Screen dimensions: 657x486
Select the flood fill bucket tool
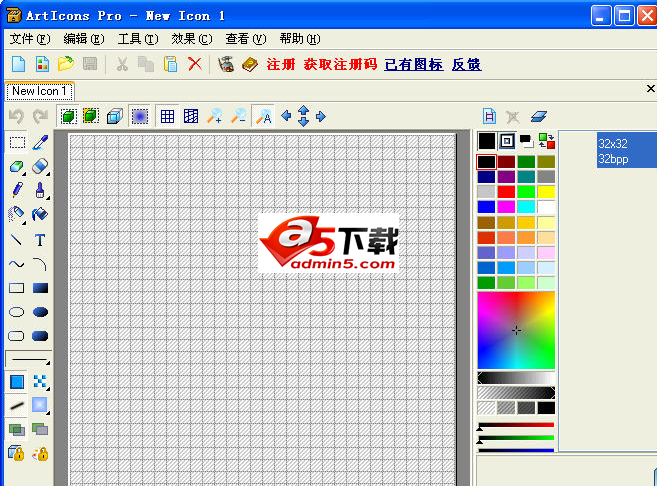click(40, 215)
